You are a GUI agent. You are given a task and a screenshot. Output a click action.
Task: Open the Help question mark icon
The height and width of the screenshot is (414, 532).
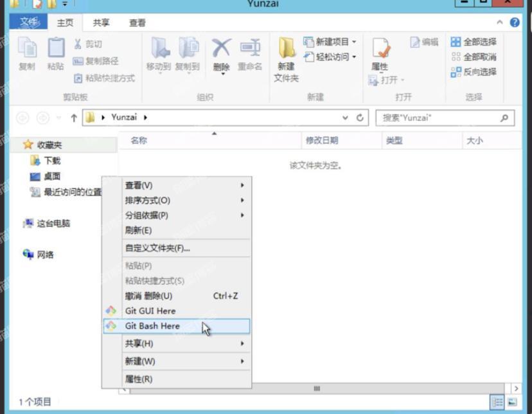[515, 22]
